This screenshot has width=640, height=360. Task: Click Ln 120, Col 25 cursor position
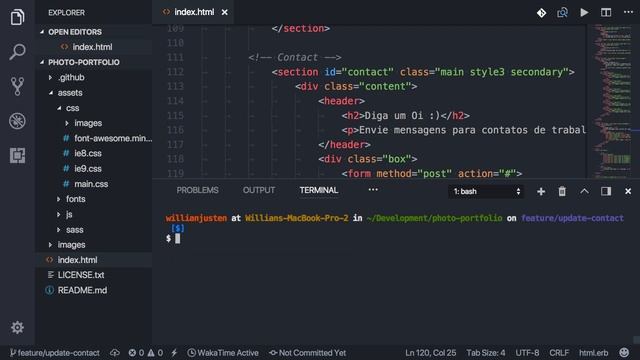pos(431,353)
